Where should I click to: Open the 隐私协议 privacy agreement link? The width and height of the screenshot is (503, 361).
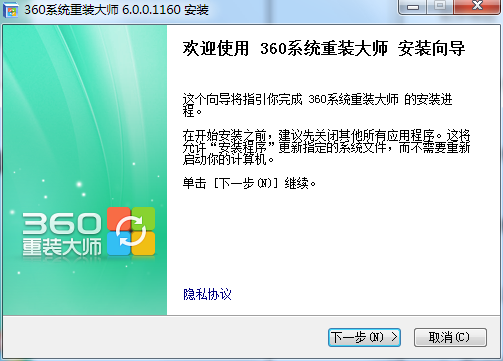pyautogui.click(x=207, y=294)
